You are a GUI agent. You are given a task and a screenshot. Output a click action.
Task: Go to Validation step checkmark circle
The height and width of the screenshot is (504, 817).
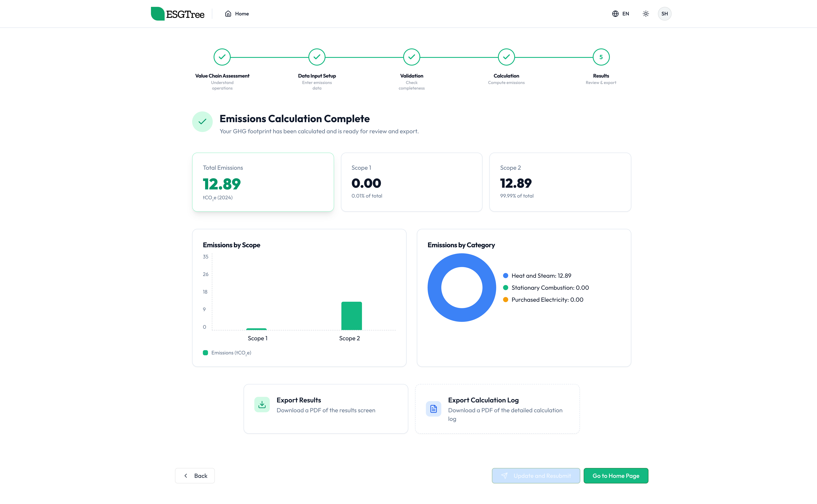coord(412,57)
